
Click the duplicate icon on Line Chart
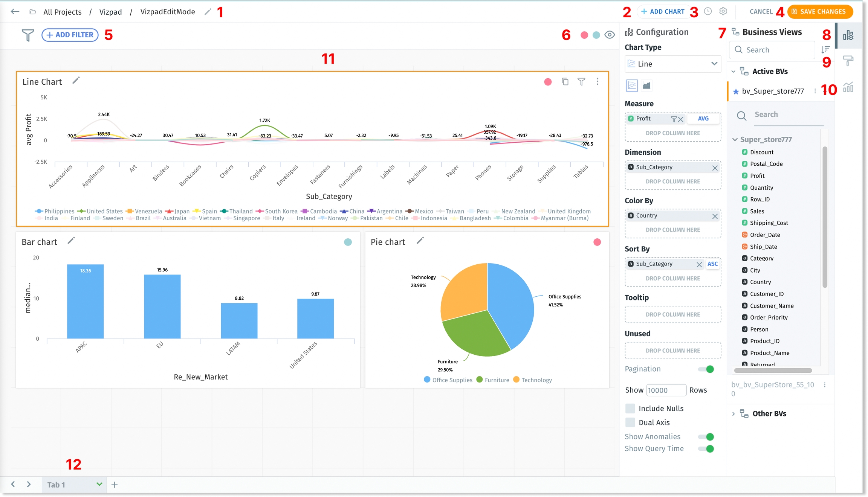click(565, 82)
